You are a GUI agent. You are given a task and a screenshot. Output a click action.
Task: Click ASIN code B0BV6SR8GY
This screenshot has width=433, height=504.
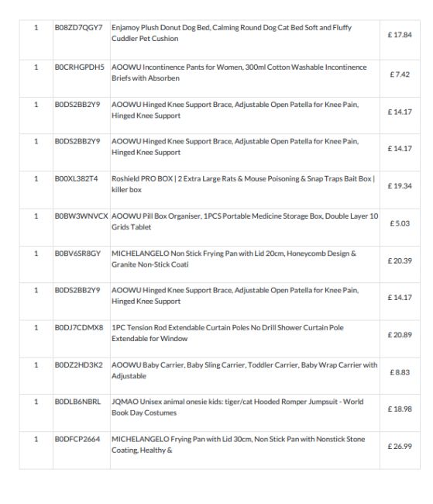coord(77,254)
